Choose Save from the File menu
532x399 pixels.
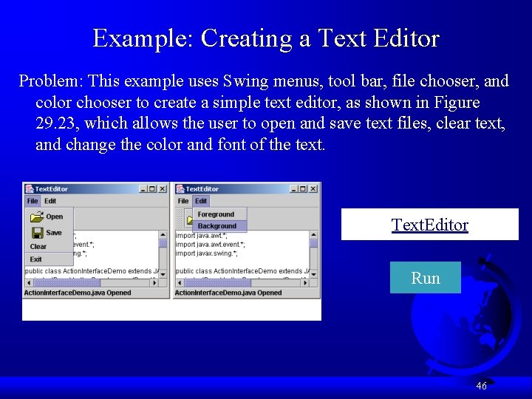tap(50, 233)
